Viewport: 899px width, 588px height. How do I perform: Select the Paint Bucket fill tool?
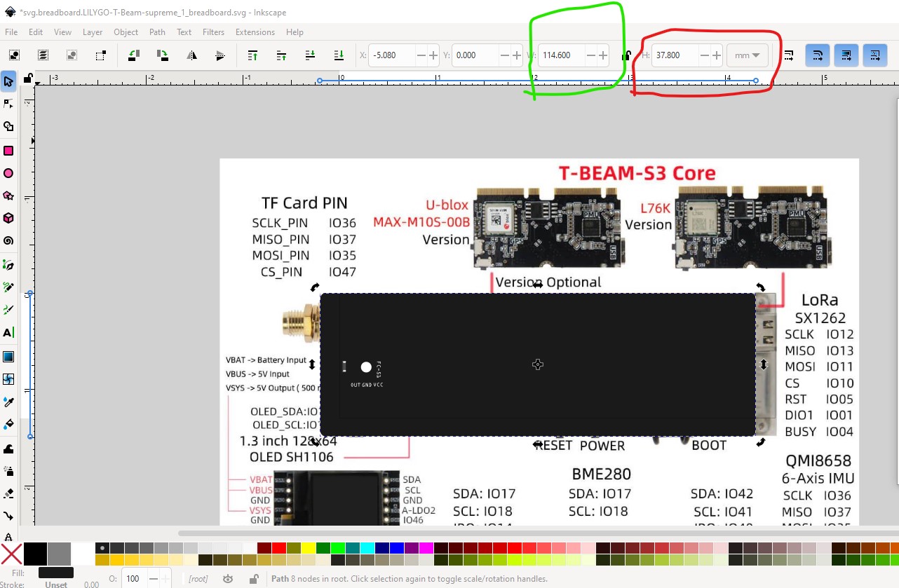click(x=8, y=424)
